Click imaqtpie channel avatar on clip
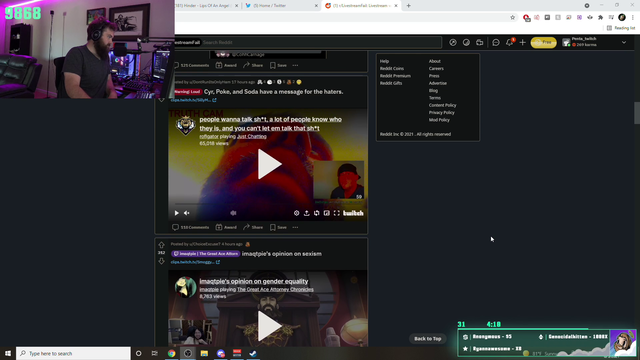 click(x=185, y=287)
